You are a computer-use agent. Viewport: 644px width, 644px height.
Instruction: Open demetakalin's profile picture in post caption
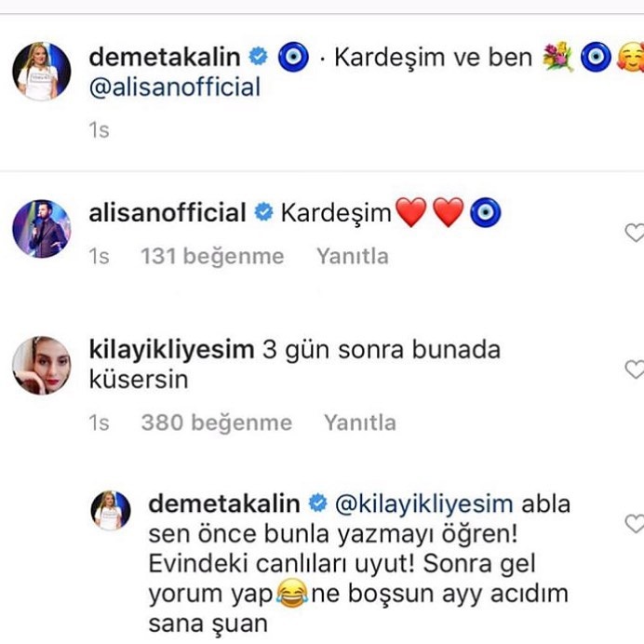42,71
